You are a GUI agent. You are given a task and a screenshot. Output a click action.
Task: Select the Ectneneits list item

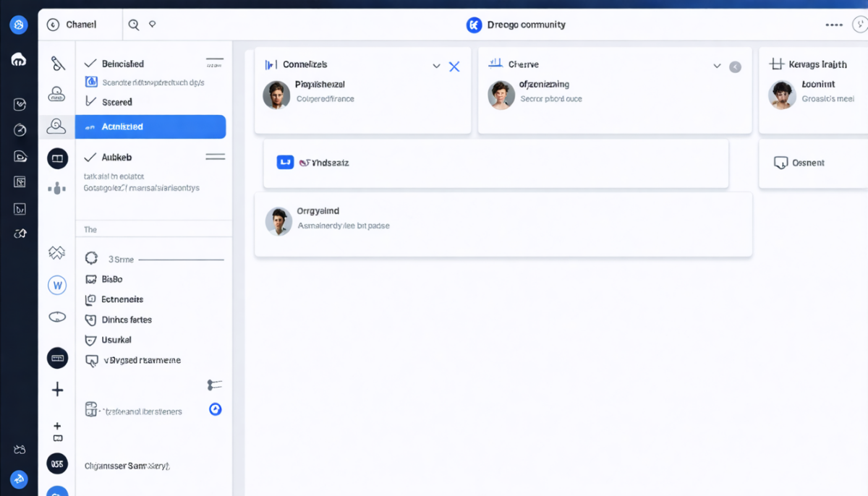coord(122,299)
